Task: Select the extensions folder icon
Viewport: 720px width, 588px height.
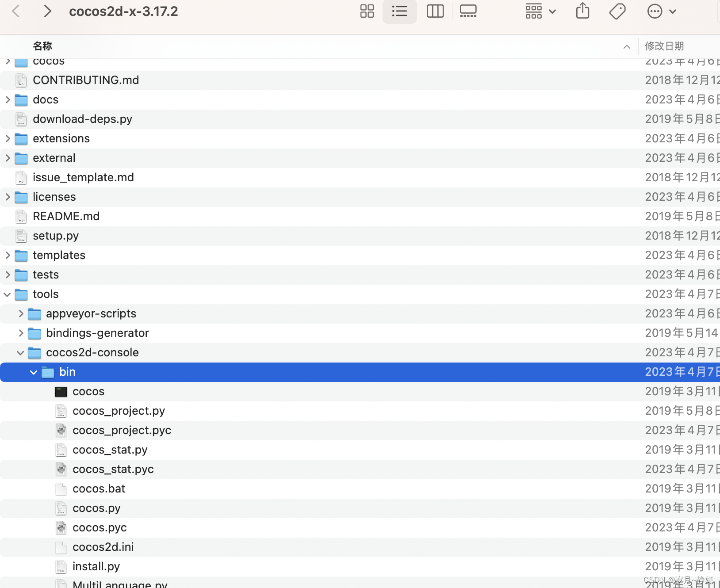Action: tap(21, 139)
